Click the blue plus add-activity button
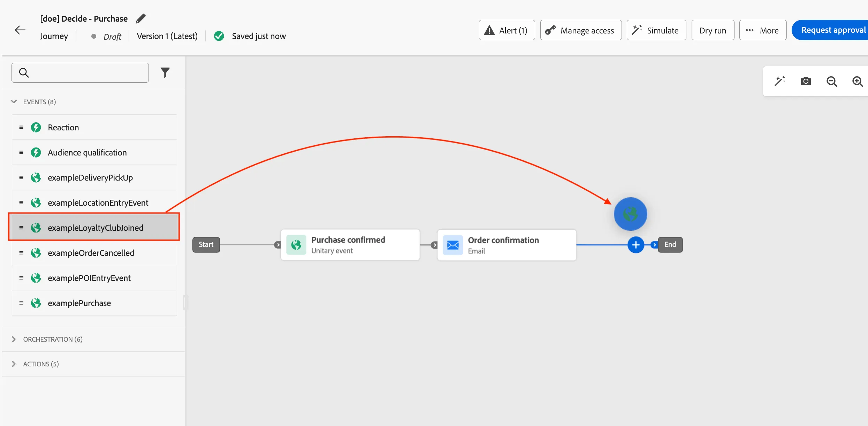The height and width of the screenshot is (426, 868). [636, 245]
